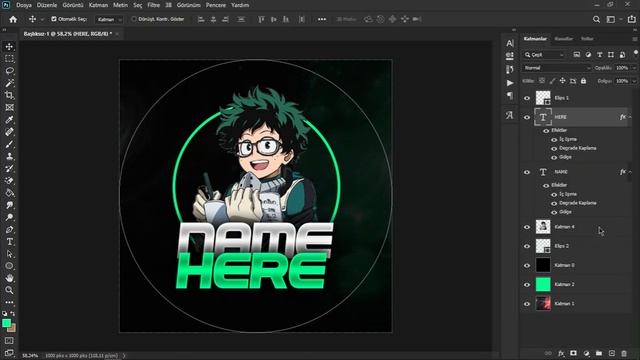
Task: Open the Normal blend mode dropdown
Action: pyautogui.click(x=556, y=68)
